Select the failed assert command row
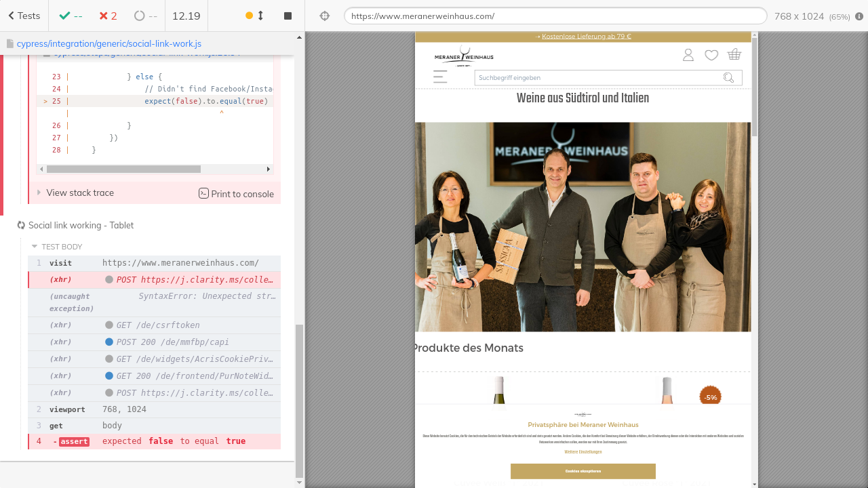868x488 pixels. click(154, 441)
